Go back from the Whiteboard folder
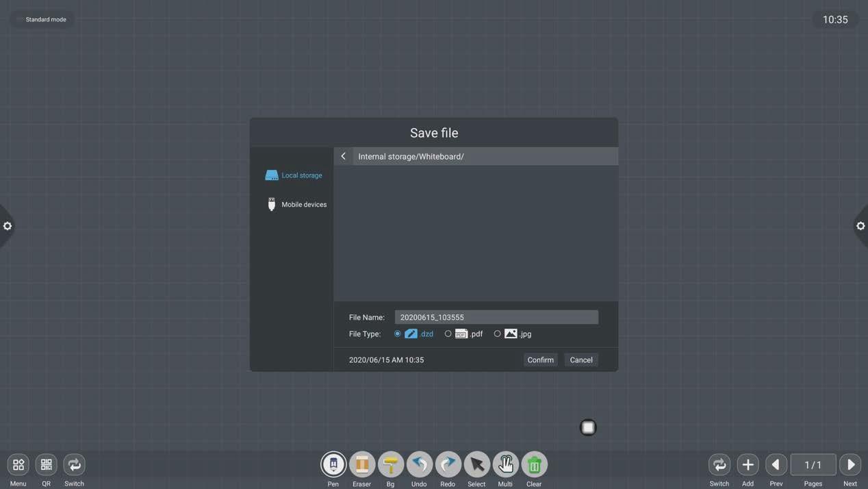Viewport: 868px width, 489px height. (344, 156)
